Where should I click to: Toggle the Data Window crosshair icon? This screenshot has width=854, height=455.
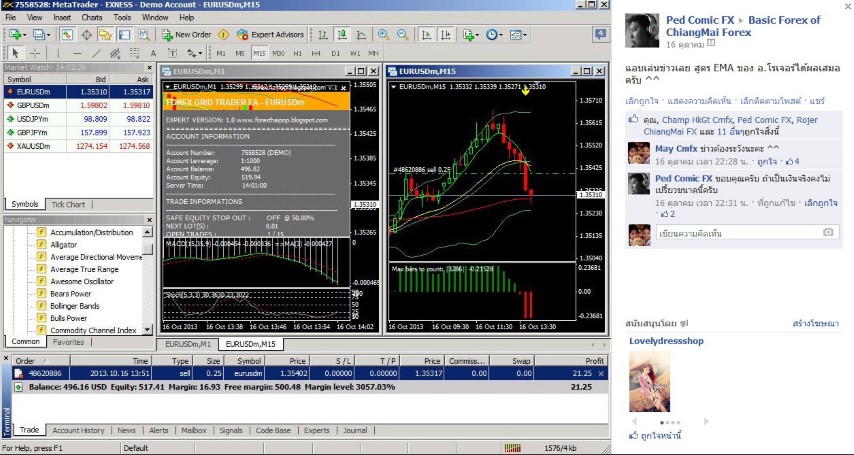pos(86,34)
